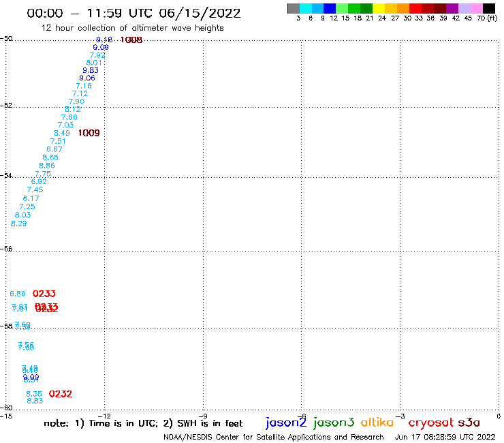Click the (ft) unit label in legend
Viewport: 504px width, 443px height.
[x=492, y=18]
